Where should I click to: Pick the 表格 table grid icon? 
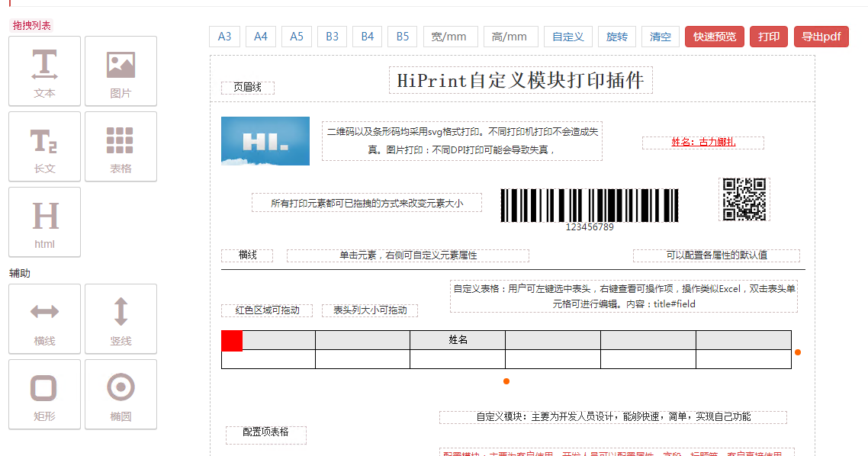[x=121, y=146]
